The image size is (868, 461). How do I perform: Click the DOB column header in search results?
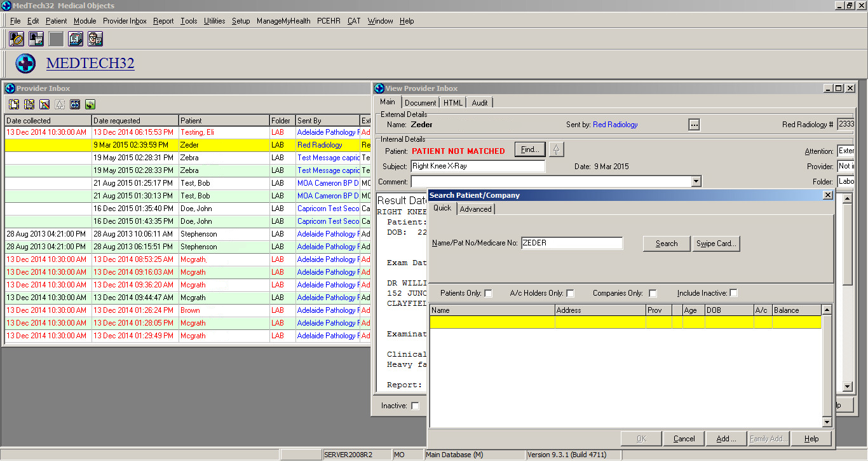click(x=729, y=310)
